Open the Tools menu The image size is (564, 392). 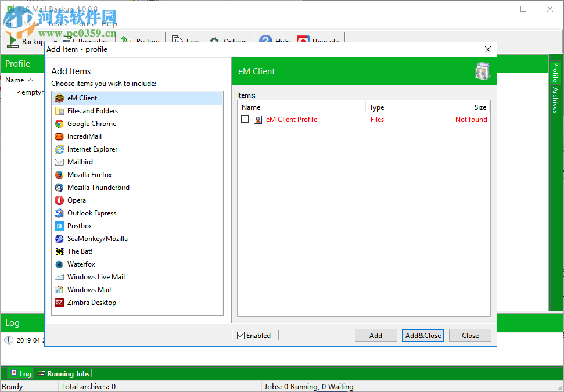[x=83, y=23]
